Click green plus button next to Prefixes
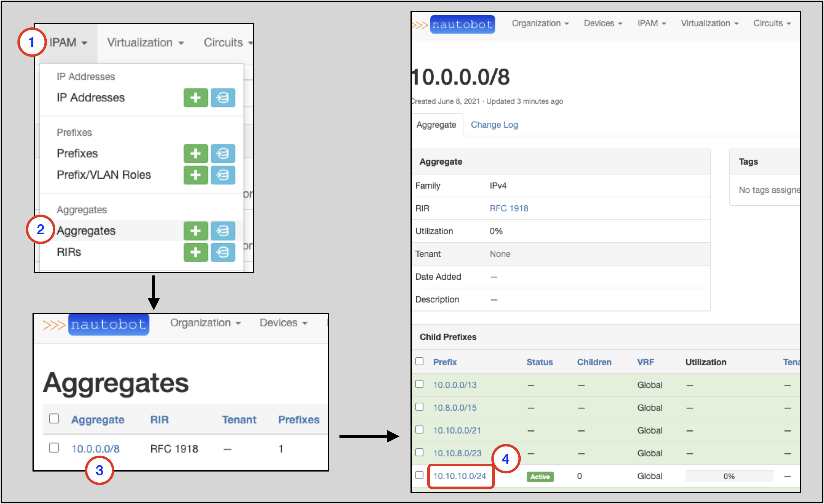Viewport: 824px width, 504px height. (196, 153)
